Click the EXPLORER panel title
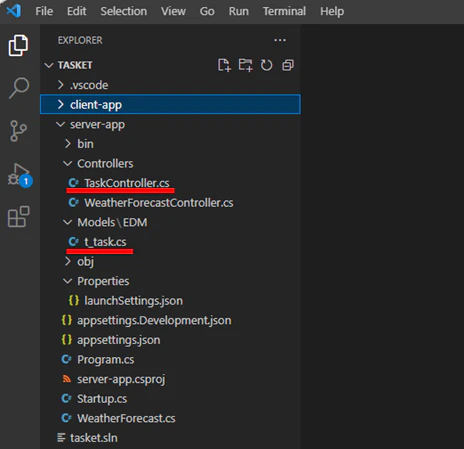The image size is (464, 449). tap(80, 40)
